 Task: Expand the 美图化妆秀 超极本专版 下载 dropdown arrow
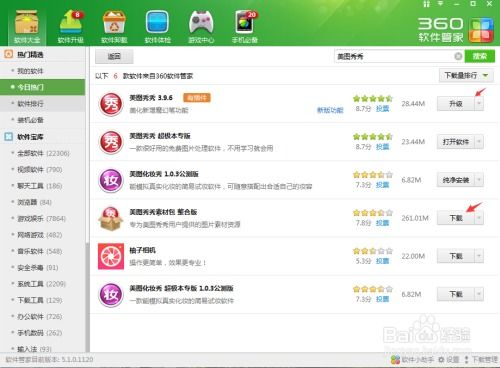[x=479, y=294]
